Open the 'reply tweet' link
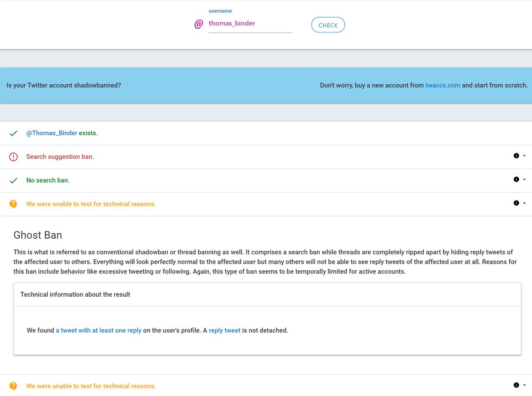Viewport: 532px width, 396px height. pos(225,330)
